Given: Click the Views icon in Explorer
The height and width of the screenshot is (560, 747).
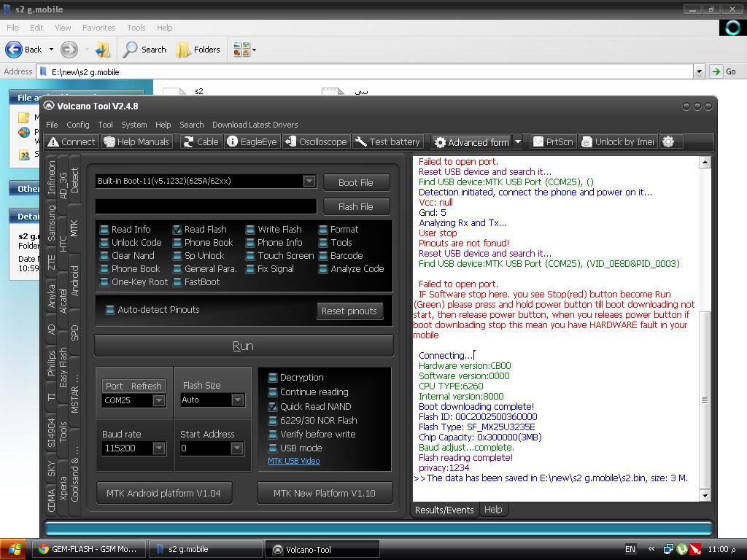Looking at the screenshot, I should [241, 50].
